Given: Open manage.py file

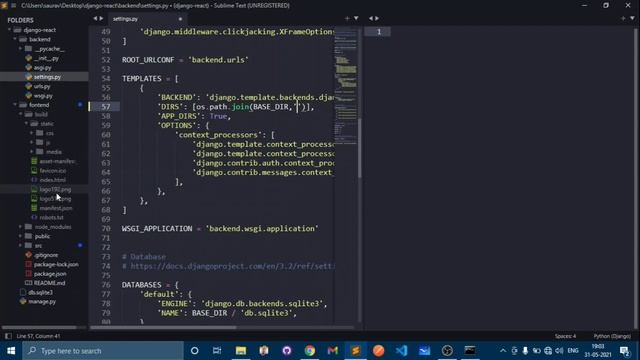Looking at the screenshot, I should 42,302.
